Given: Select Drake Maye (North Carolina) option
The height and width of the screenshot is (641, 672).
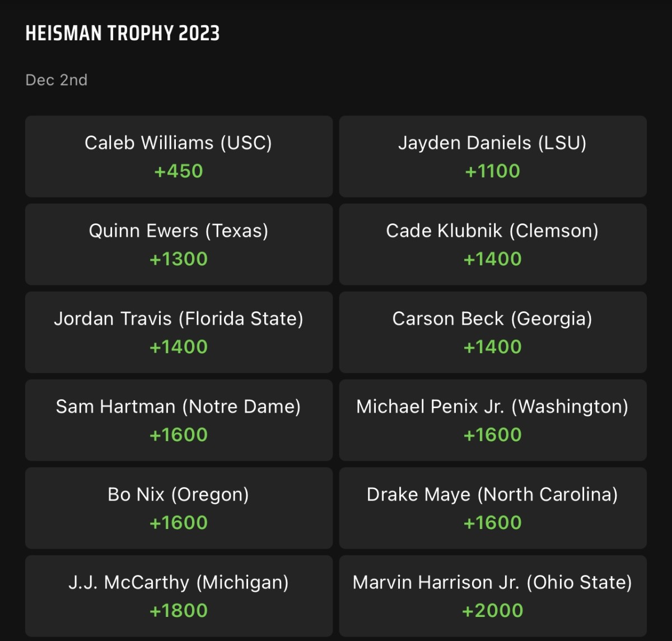Looking at the screenshot, I should coord(492,508).
